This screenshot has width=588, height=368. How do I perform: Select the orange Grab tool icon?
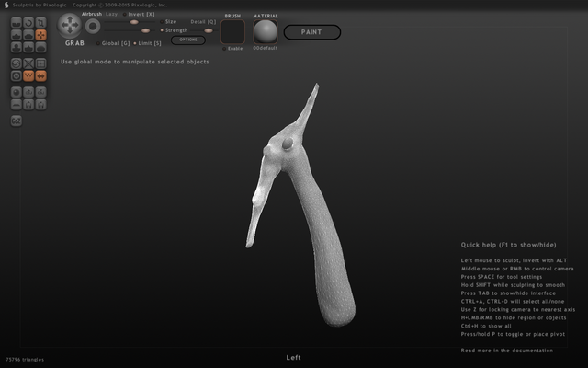tap(40, 35)
